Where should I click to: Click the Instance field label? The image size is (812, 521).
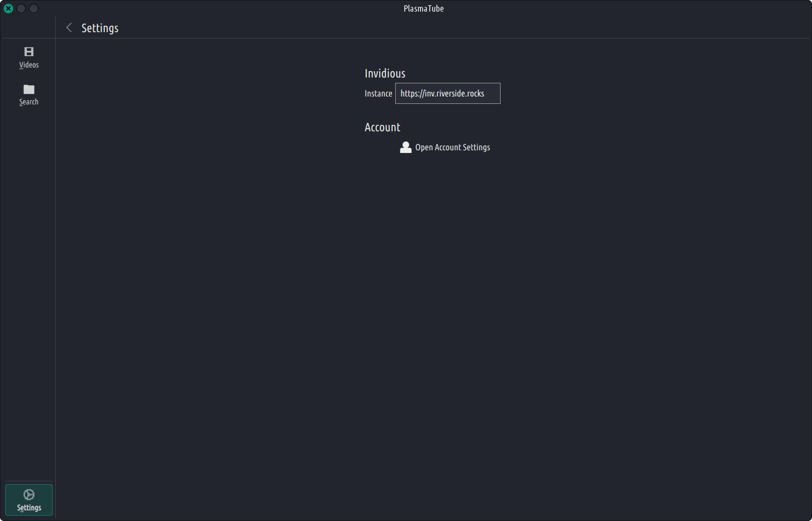tap(378, 93)
